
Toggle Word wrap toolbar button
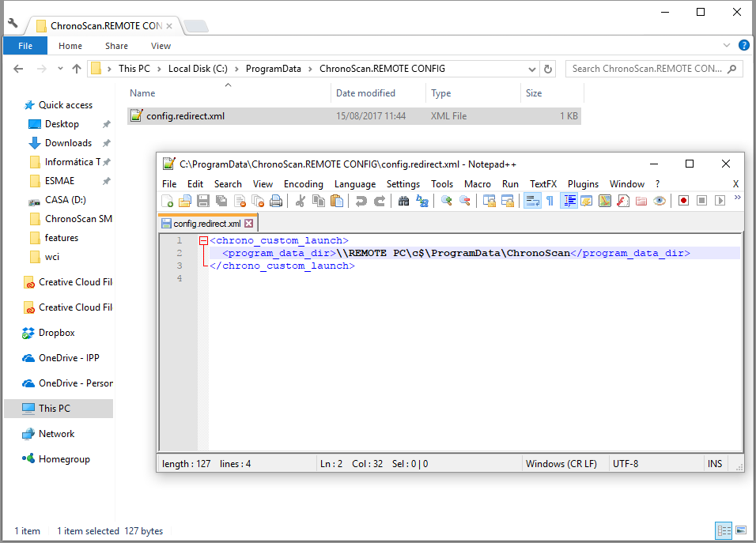click(532, 201)
